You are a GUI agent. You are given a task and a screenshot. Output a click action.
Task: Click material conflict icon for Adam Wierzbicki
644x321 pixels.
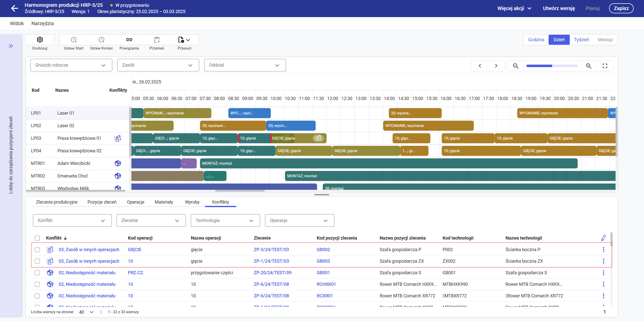[118, 163]
